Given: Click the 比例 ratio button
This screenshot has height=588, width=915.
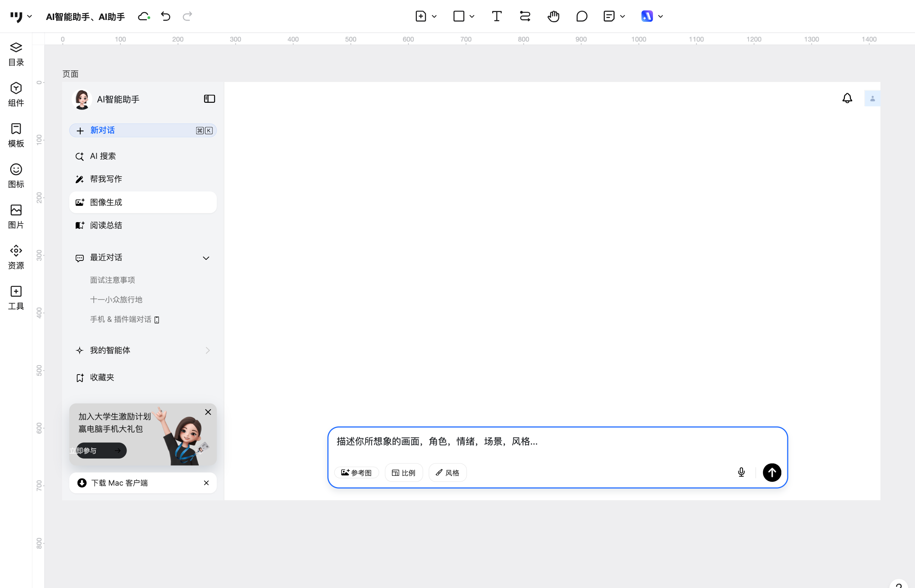Looking at the screenshot, I should pyautogui.click(x=404, y=473).
